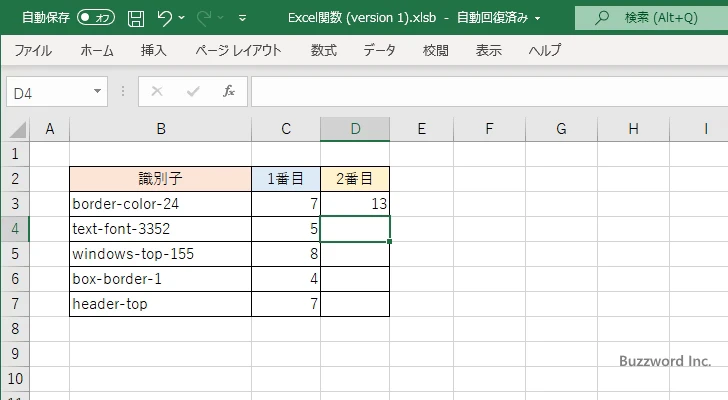Select row 7 header
Viewport: 728px width, 400px height.
tap(15, 304)
